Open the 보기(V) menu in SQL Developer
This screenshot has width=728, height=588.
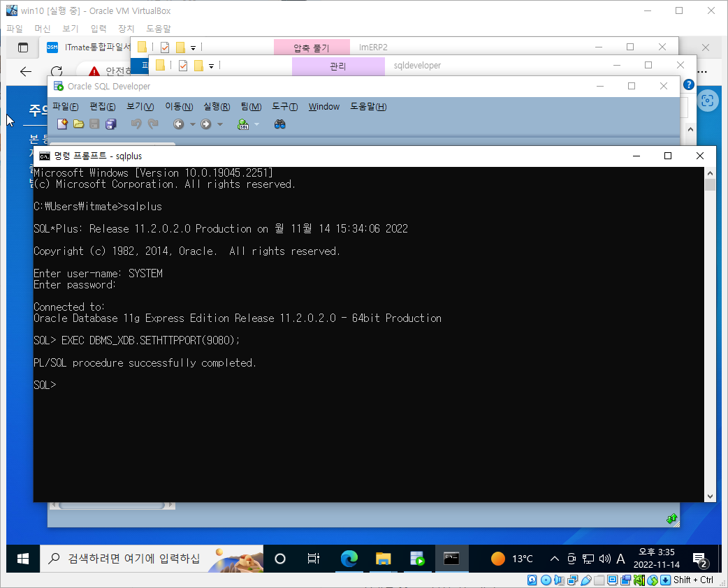pyautogui.click(x=140, y=107)
